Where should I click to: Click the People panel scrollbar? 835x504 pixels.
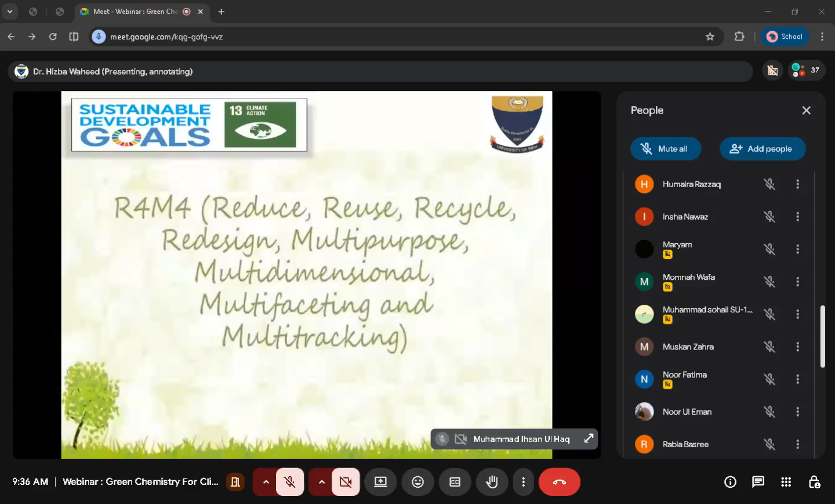(x=822, y=336)
